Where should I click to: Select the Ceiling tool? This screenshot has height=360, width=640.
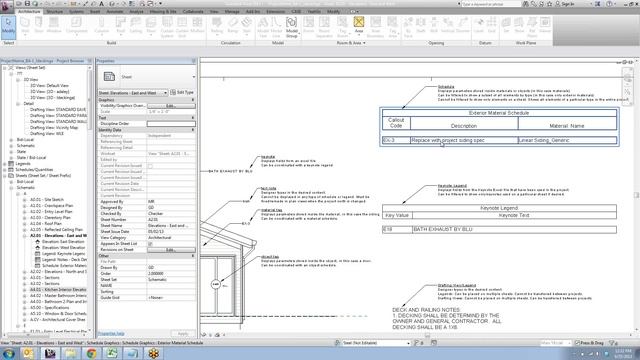[x=136, y=25]
